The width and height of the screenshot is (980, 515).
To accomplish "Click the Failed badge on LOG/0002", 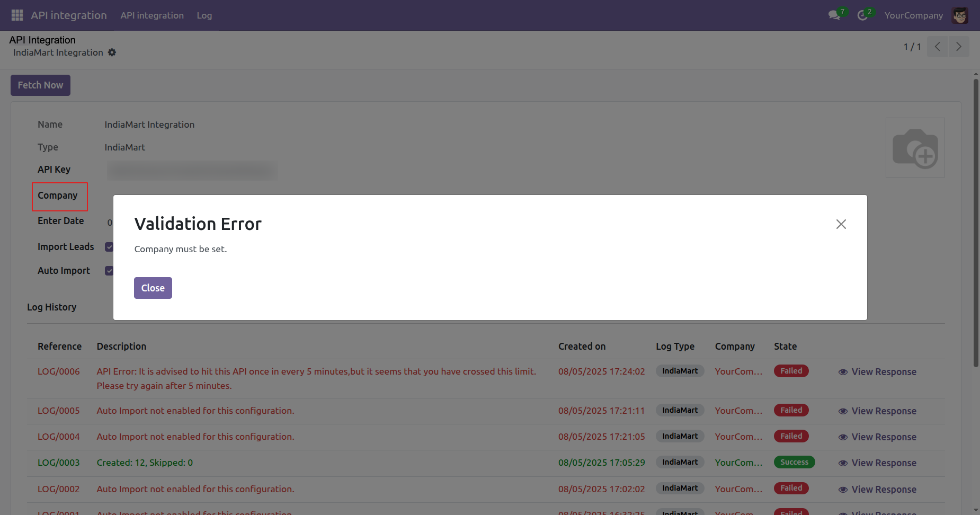I will 791,488.
